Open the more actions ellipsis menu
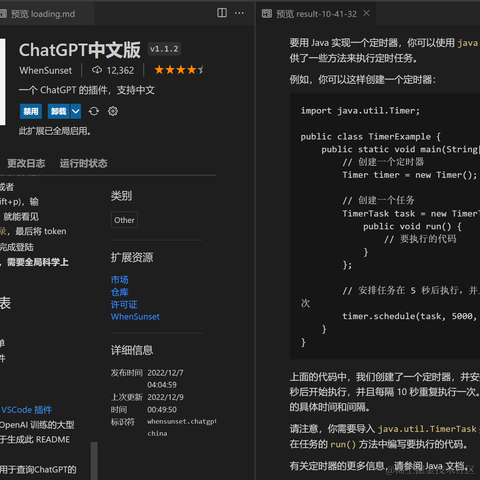 239,13
